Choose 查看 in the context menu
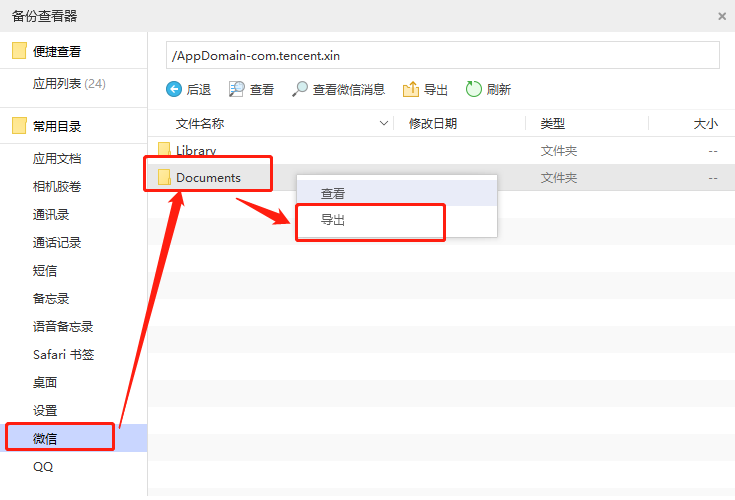Image resolution: width=735 pixels, height=500 pixels. 397,193
